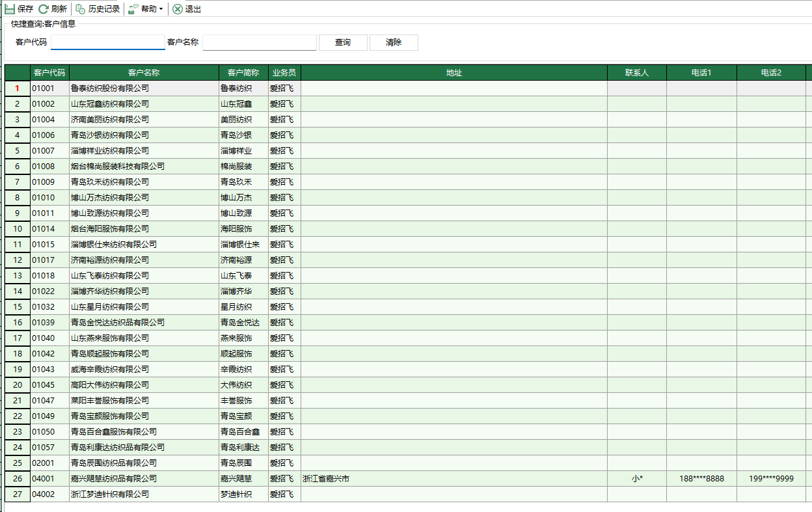Select row number 26 header
This screenshot has height=512, width=812.
coord(18,479)
